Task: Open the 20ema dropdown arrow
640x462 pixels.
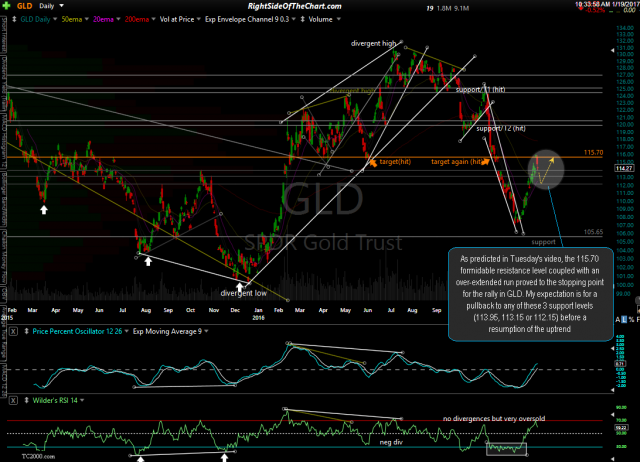Action: click(x=118, y=19)
